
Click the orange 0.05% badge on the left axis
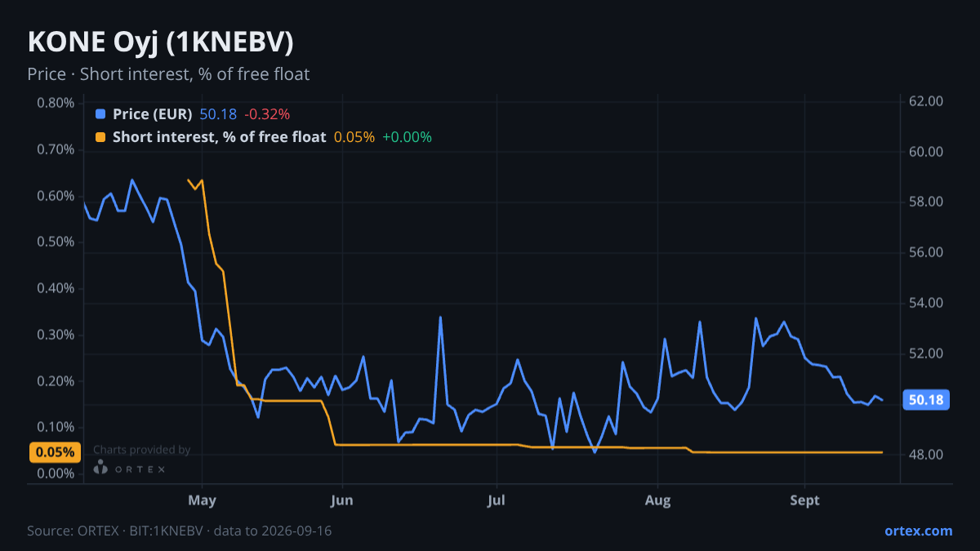[56, 452]
